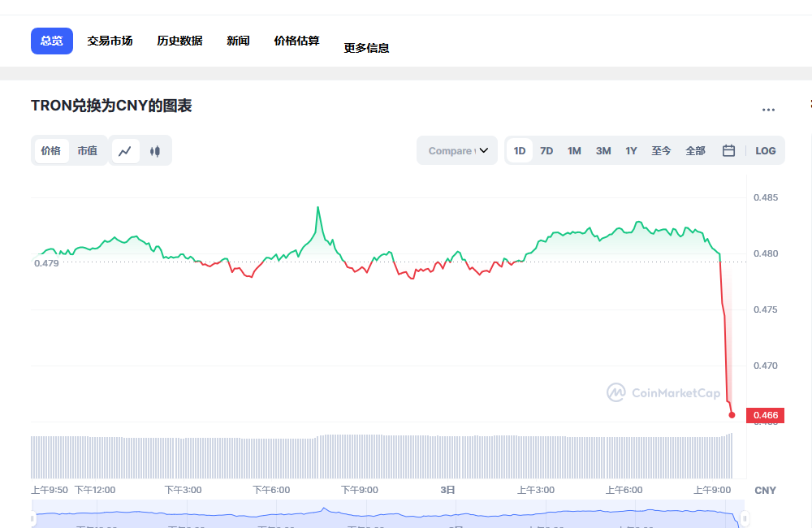Click the red 0.466 current price label

(x=766, y=415)
